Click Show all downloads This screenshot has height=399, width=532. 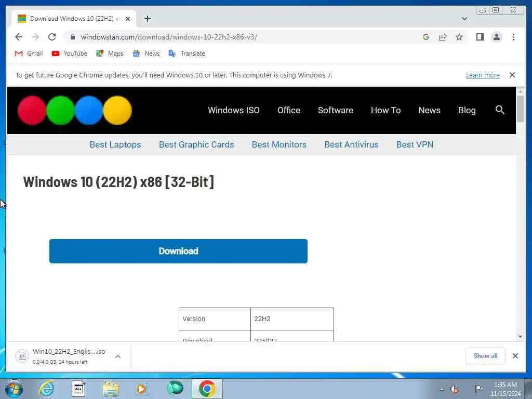pyautogui.click(x=486, y=356)
